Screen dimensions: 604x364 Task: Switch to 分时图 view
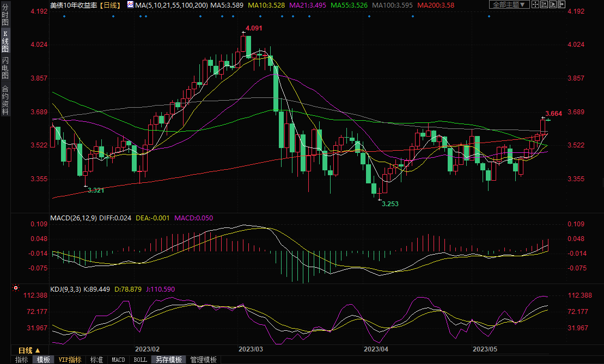[5, 18]
